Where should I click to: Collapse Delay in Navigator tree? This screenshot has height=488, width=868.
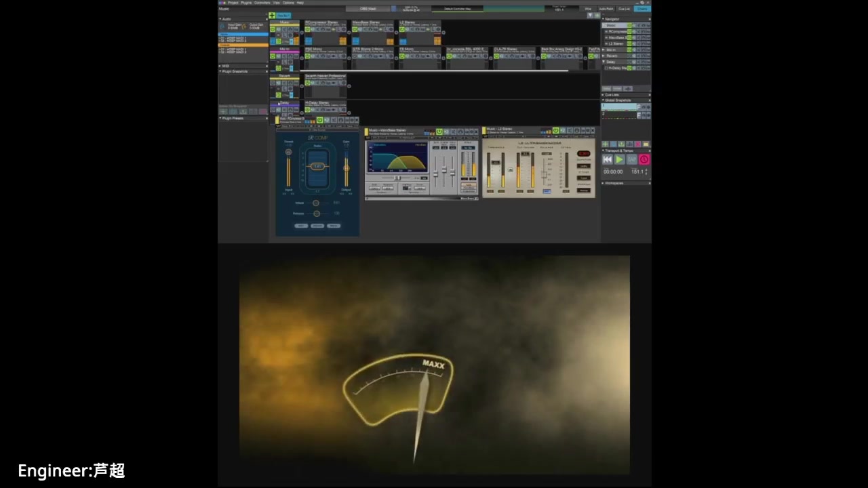point(603,62)
